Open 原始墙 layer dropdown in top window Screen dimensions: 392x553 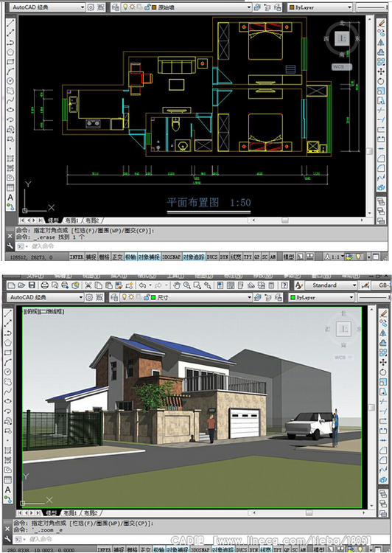(x=186, y=7)
